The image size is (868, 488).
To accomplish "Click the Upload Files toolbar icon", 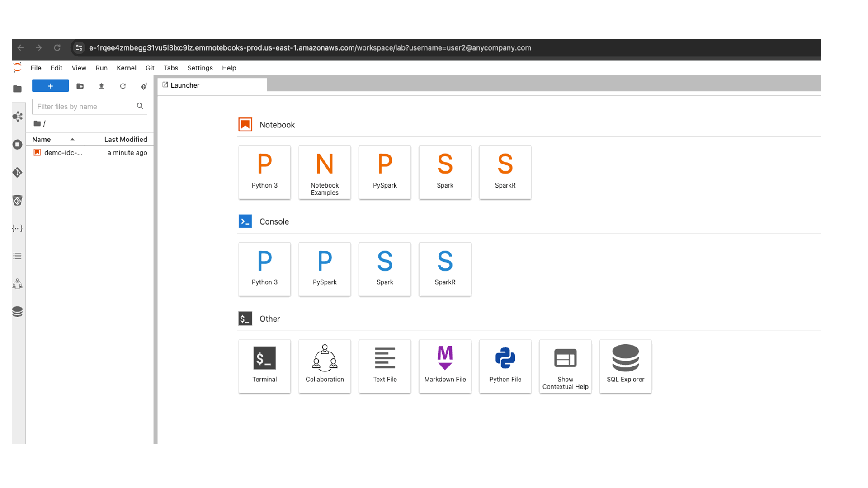I will tap(101, 86).
